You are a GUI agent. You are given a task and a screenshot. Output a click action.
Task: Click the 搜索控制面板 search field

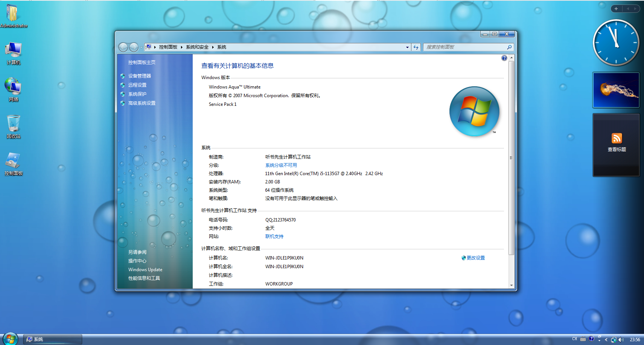pos(465,47)
